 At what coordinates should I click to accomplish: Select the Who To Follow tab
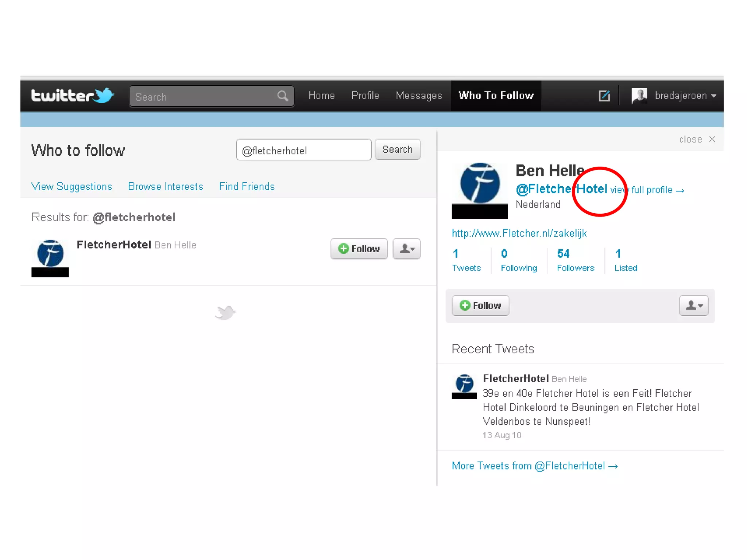click(x=496, y=96)
